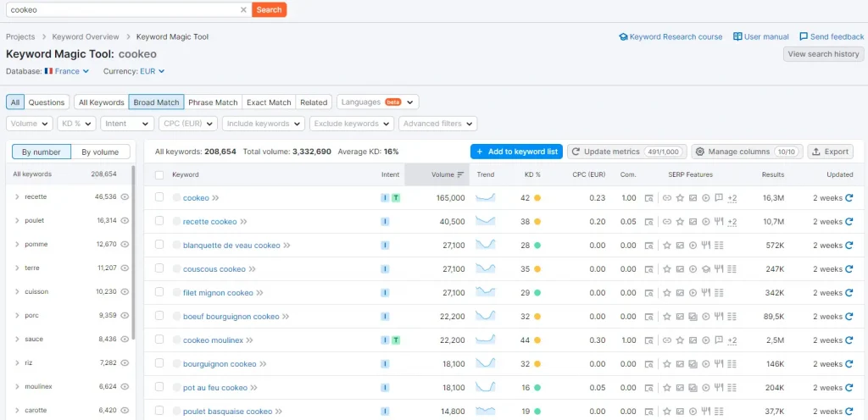Sort table by Volume column header
This screenshot has width=868, height=420.
click(x=437, y=174)
